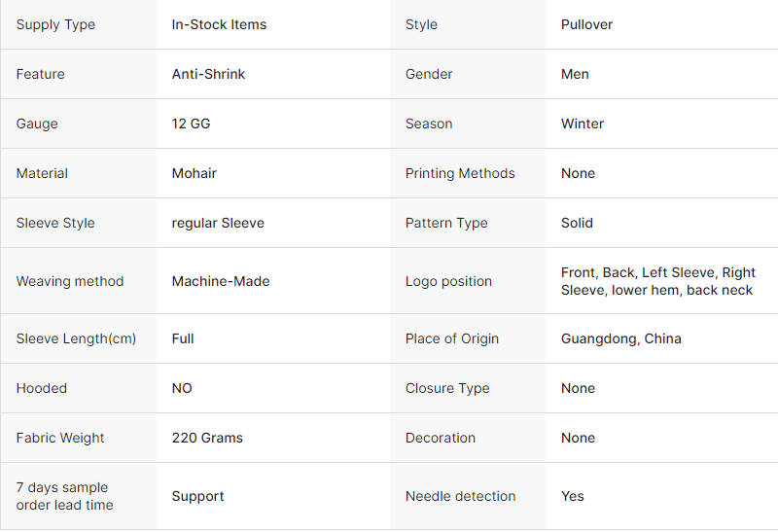Click the Machine-Made weaving method value
This screenshot has height=532, width=778.
pyautogui.click(x=221, y=281)
